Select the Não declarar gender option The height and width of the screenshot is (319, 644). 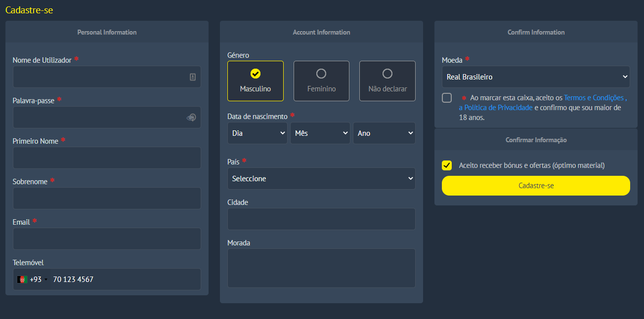tap(387, 81)
